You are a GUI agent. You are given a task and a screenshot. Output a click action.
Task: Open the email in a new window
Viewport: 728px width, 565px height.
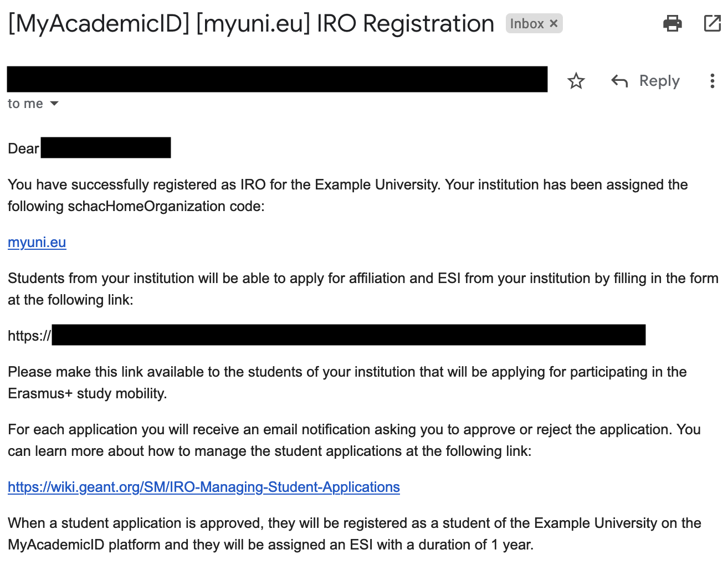click(x=712, y=23)
